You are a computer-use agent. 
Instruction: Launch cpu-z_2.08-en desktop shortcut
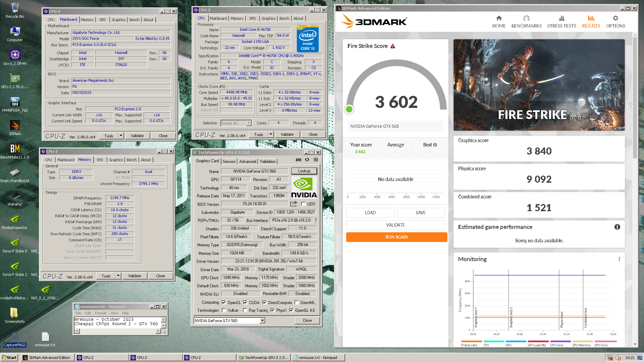tap(15, 57)
